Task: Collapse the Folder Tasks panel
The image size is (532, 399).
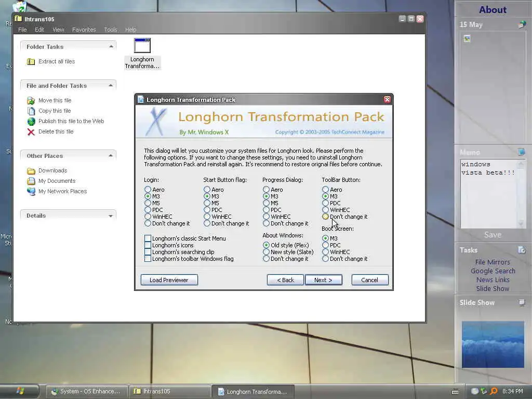Action: tap(111, 46)
